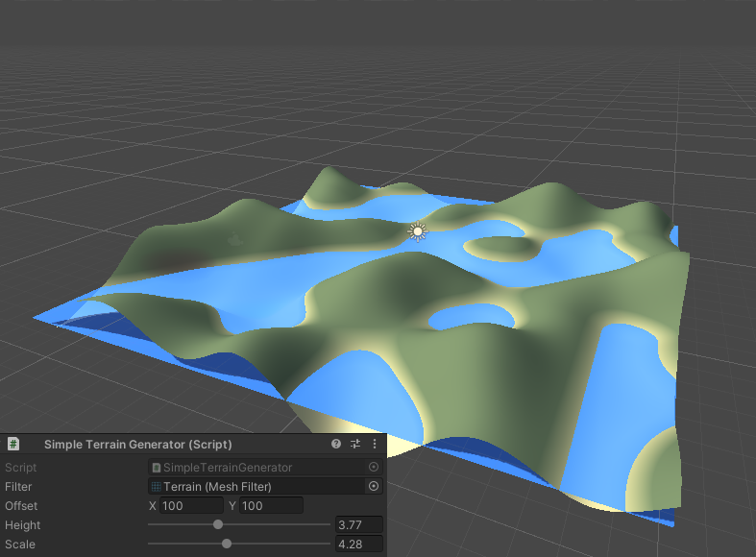Open the component help reference icon
Viewport: 756px width, 557px height.
pyautogui.click(x=336, y=444)
